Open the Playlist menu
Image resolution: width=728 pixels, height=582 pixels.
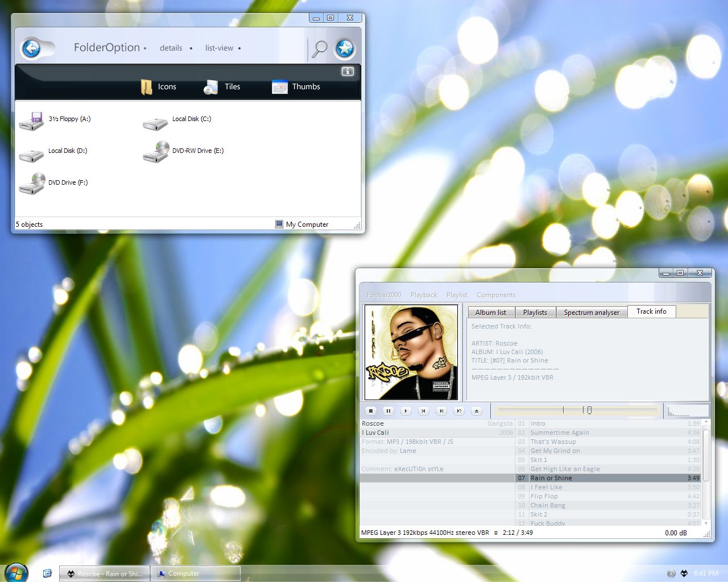pyautogui.click(x=457, y=295)
